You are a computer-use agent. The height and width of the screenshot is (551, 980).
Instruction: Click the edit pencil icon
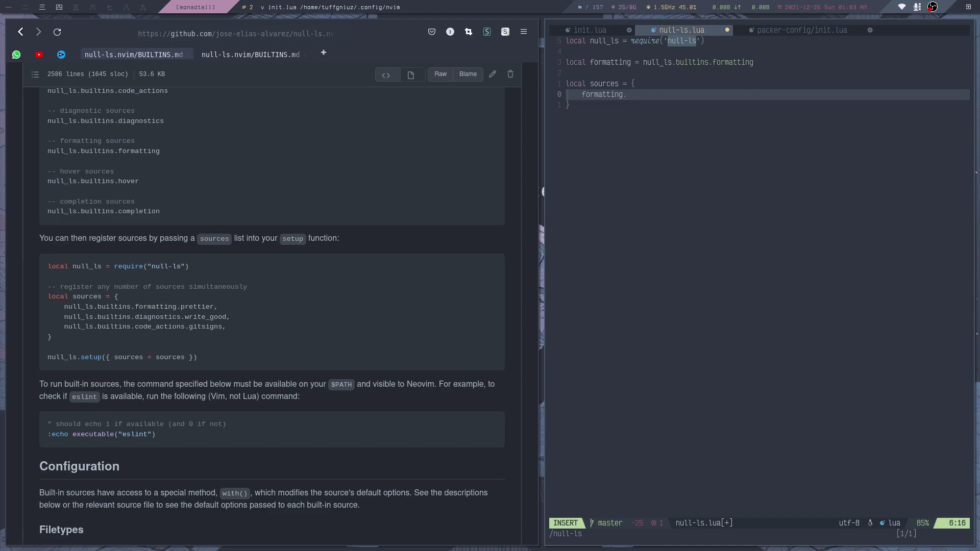pos(492,74)
